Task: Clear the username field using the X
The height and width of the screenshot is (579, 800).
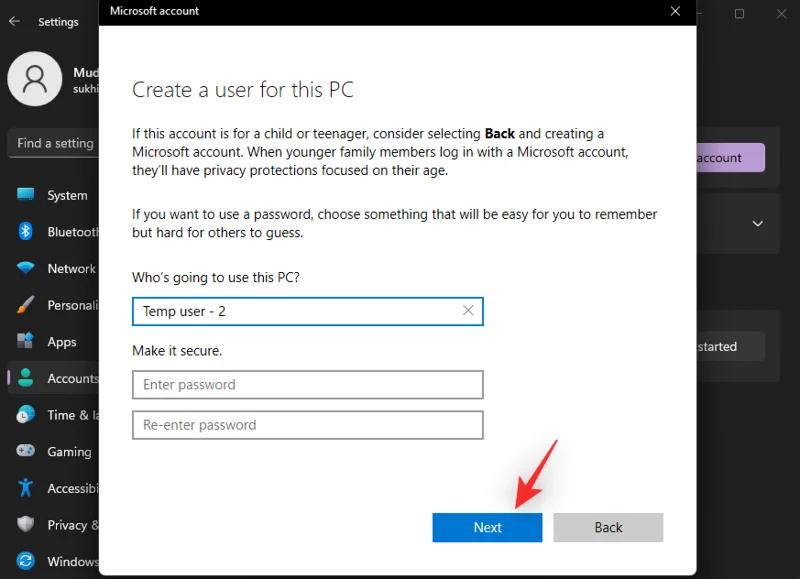Action: pyautogui.click(x=467, y=311)
